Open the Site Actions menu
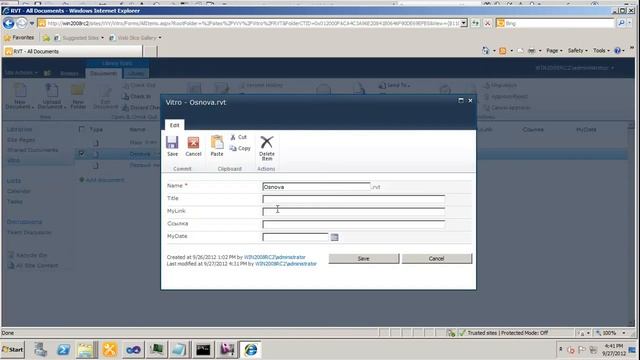The height and width of the screenshot is (360, 640). 21,73
